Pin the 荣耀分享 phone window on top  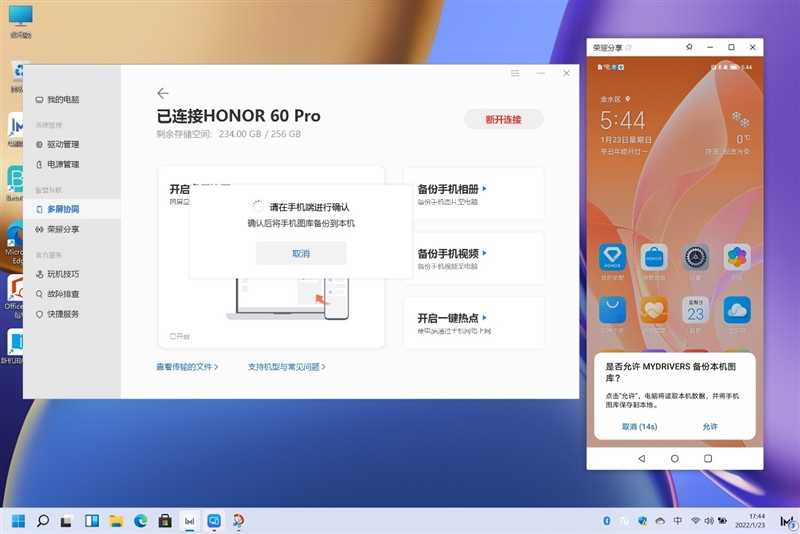pyautogui.click(x=689, y=47)
